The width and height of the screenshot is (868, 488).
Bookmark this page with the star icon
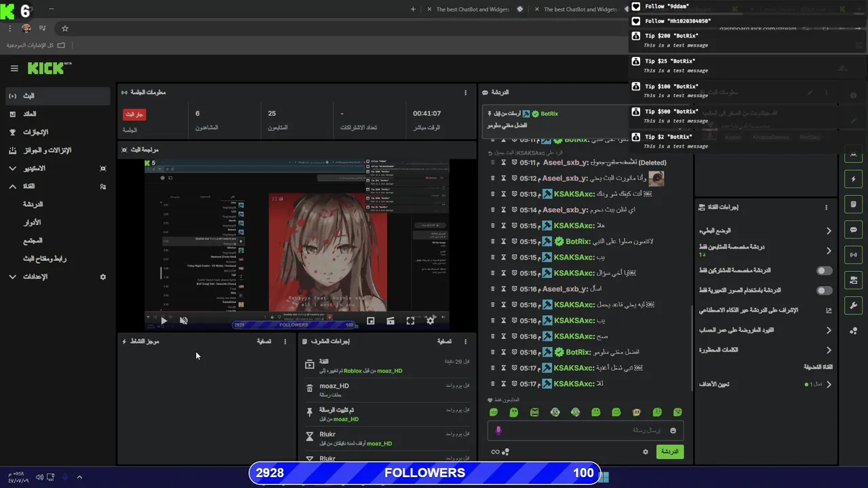pyautogui.click(x=65, y=28)
